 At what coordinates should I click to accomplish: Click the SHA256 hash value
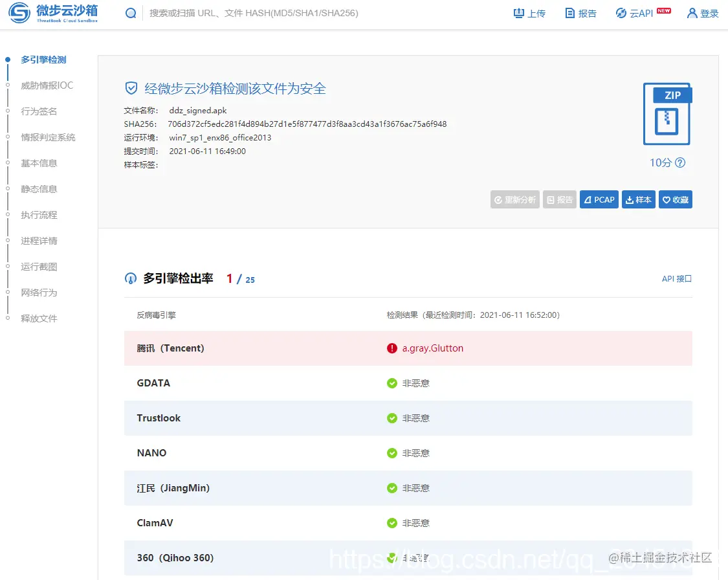pos(307,124)
